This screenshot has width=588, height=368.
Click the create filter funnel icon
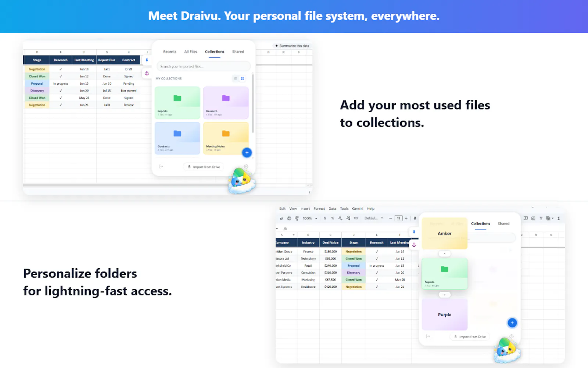541,218
